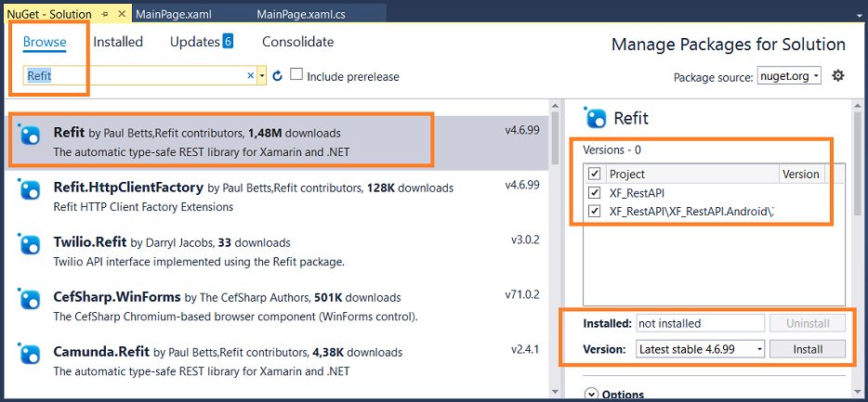Click version v2.4.1 of Camunda.Refit
Image resolution: width=868 pixels, height=402 pixels.
tap(525, 349)
